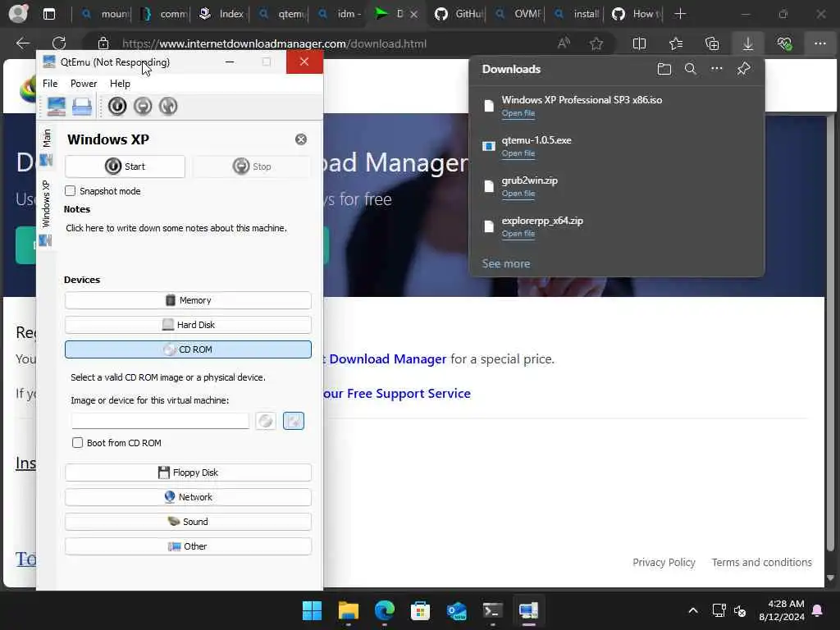
Task: Click the browse CD image file icon
Action: [294, 421]
